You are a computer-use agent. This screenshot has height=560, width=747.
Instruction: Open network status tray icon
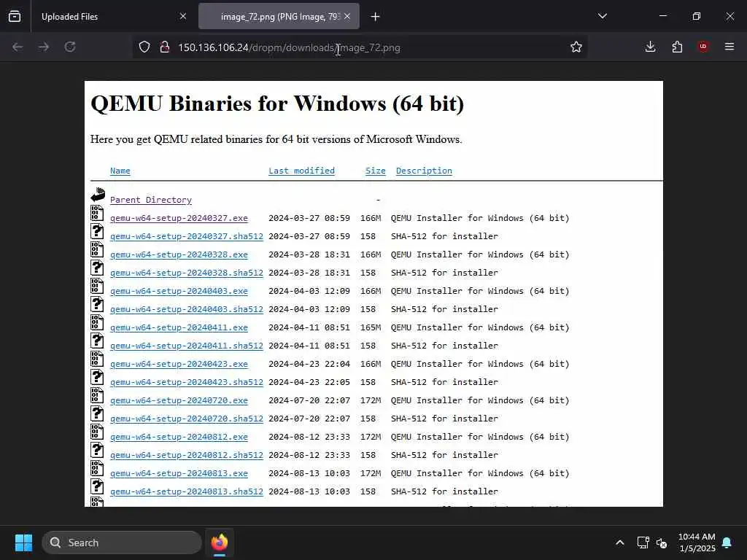coord(643,542)
